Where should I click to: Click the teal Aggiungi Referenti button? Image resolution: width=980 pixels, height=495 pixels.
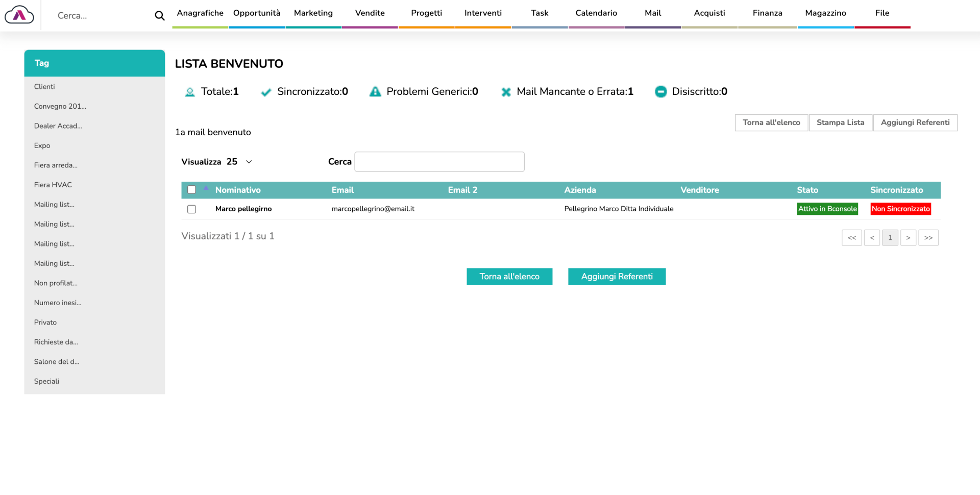(617, 277)
